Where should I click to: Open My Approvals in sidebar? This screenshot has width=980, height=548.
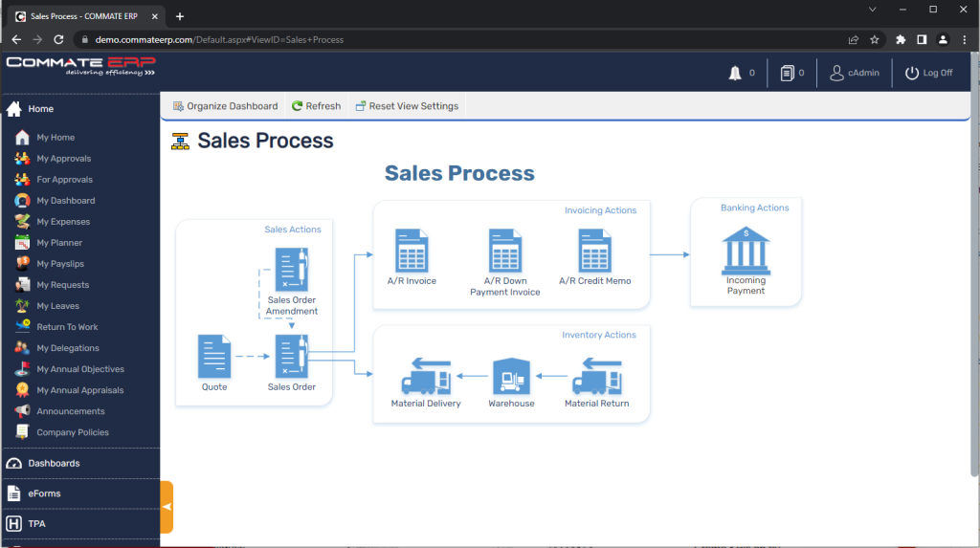click(63, 159)
